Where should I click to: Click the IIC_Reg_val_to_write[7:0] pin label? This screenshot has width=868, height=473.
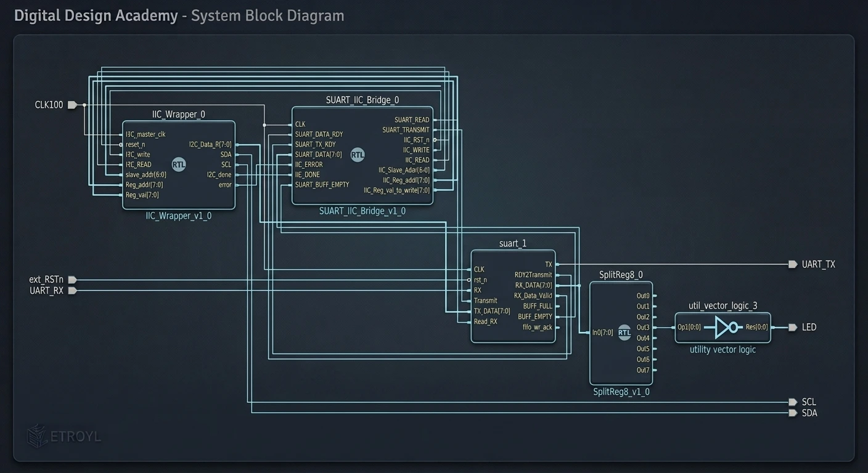(396, 190)
